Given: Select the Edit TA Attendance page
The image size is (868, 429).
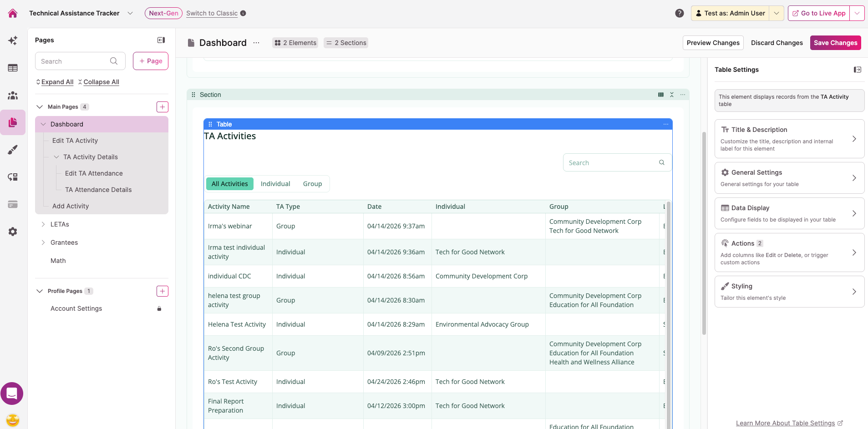Looking at the screenshot, I should pos(94,173).
